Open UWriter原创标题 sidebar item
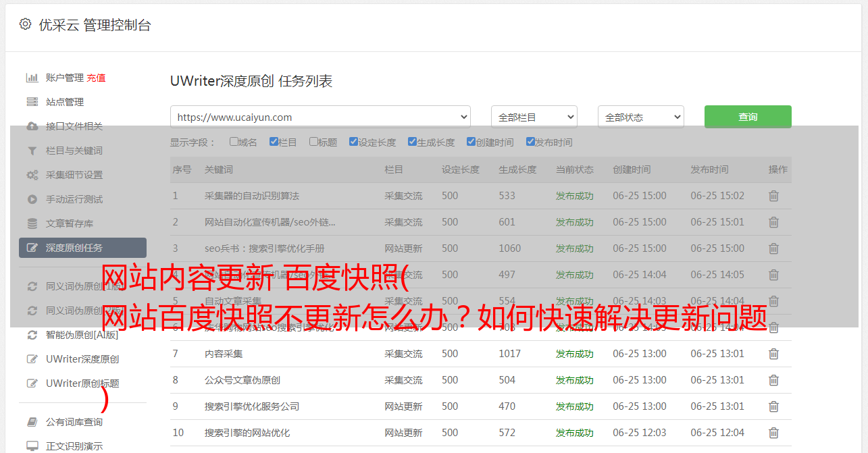 [x=82, y=383]
